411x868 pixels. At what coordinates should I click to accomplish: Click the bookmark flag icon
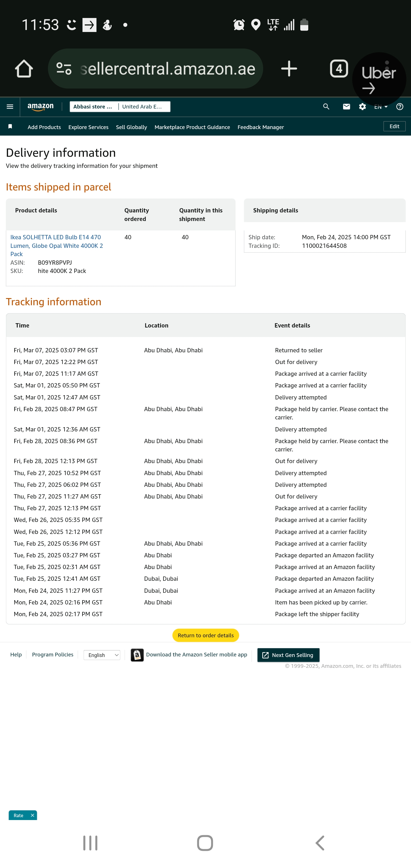click(10, 126)
